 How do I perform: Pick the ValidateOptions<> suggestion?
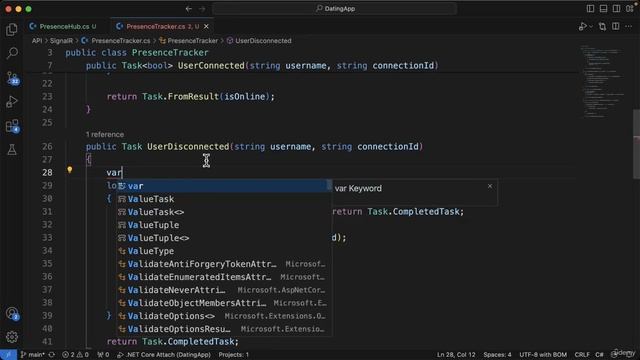[x=224, y=316]
